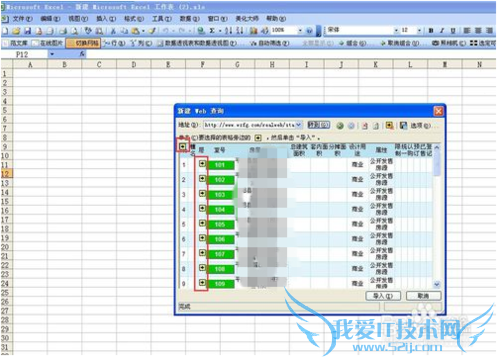The height and width of the screenshot is (362, 500).
Task: Click the Align Right icon
Action: point(489,31)
